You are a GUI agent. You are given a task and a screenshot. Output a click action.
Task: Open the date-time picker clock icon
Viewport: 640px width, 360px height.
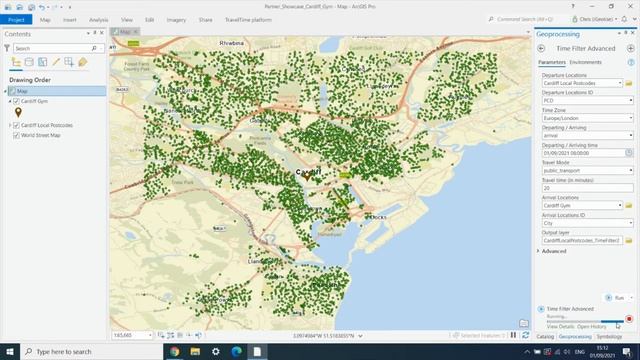click(x=629, y=153)
